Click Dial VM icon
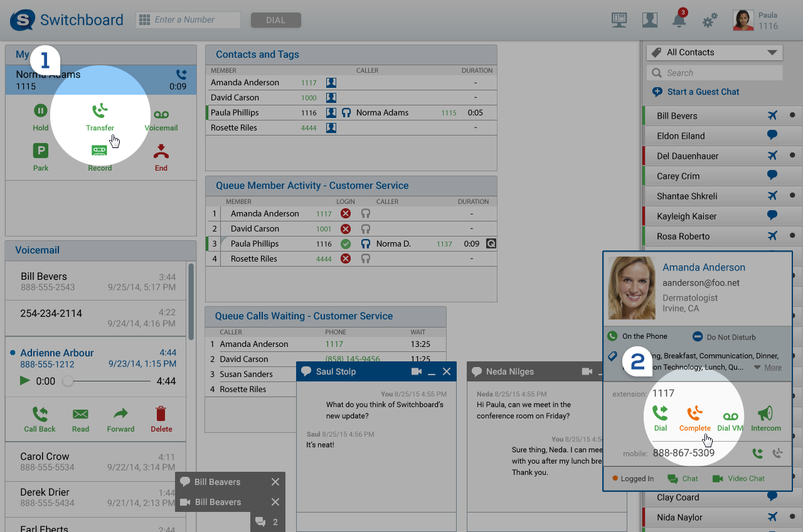The image size is (803, 532). [x=730, y=417]
